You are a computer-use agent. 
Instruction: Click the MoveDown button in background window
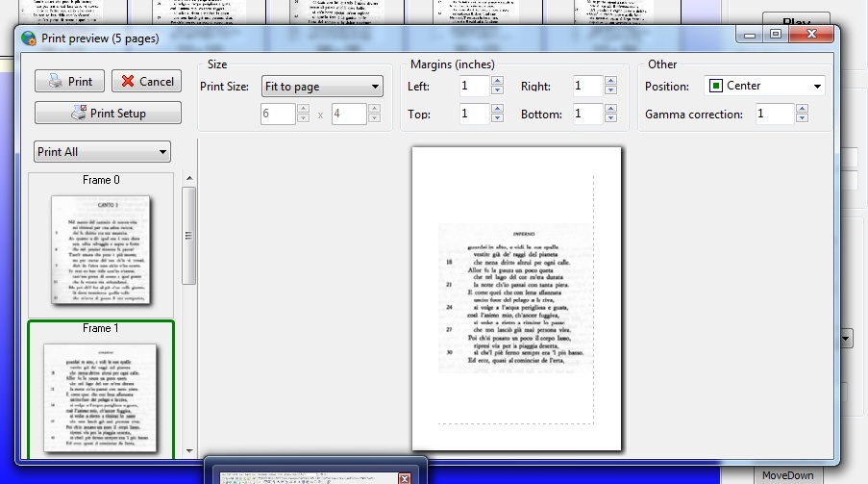pyautogui.click(x=787, y=475)
